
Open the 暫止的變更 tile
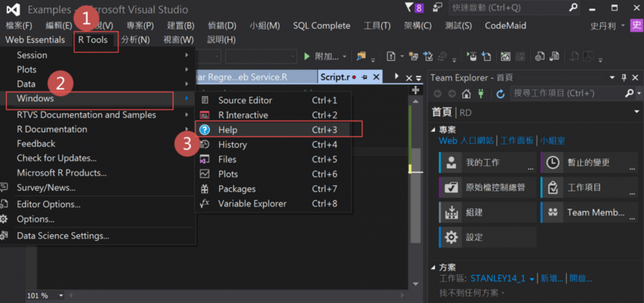(x=589, y=162)
